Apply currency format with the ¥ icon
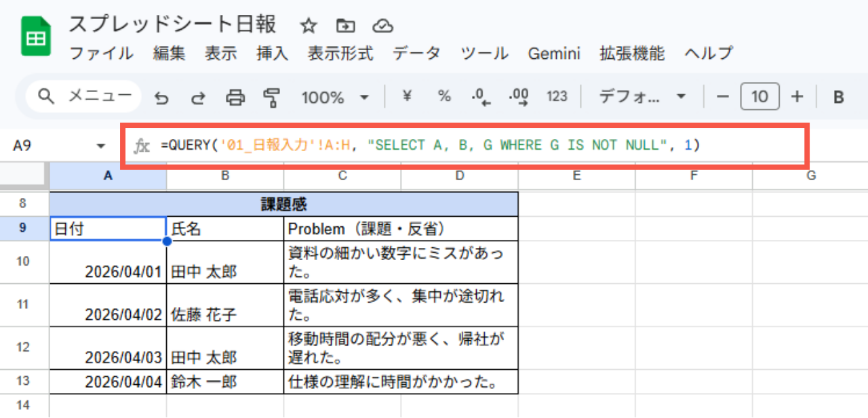This screenshot has width=868, height=418. (x=407, y=97)
